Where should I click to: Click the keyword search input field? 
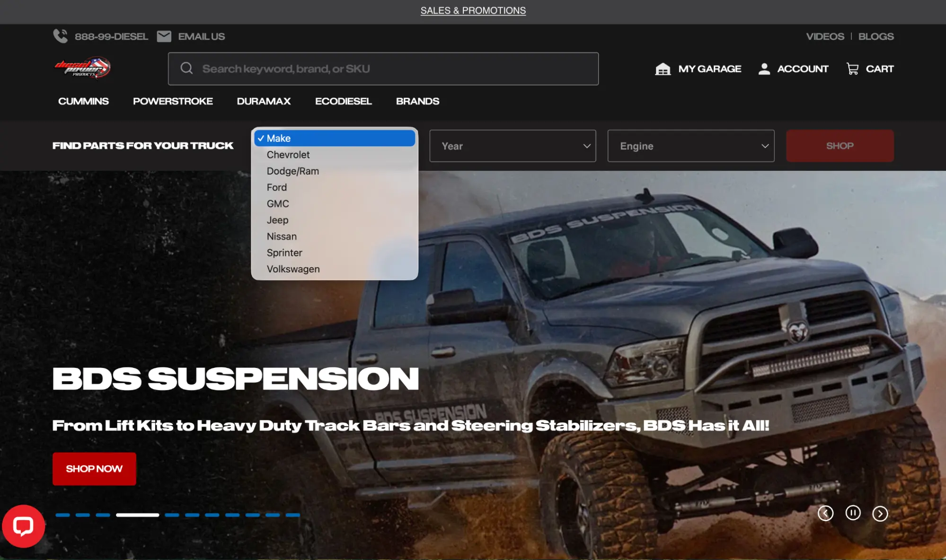[383, 69]
